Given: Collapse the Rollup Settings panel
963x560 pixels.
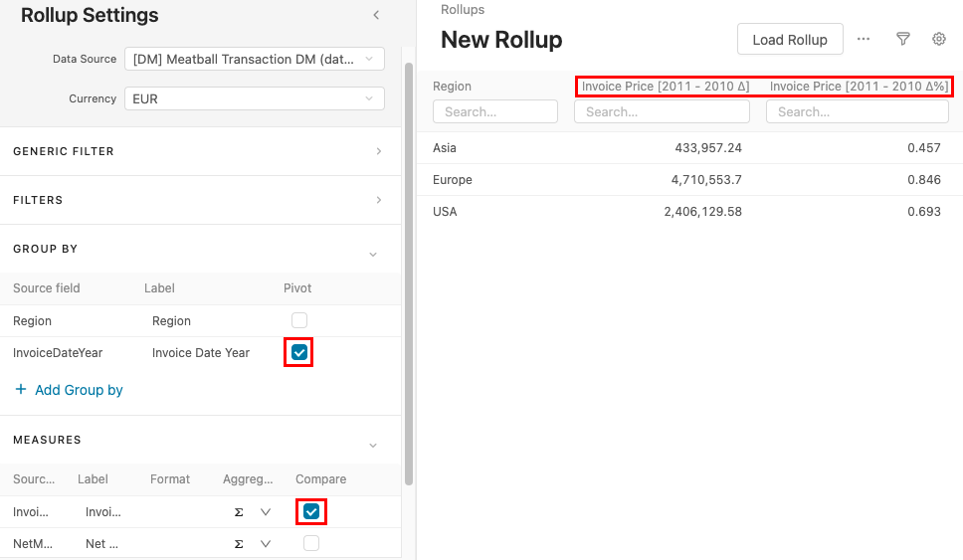Looking at the screenshot, I should pos(376,15).
